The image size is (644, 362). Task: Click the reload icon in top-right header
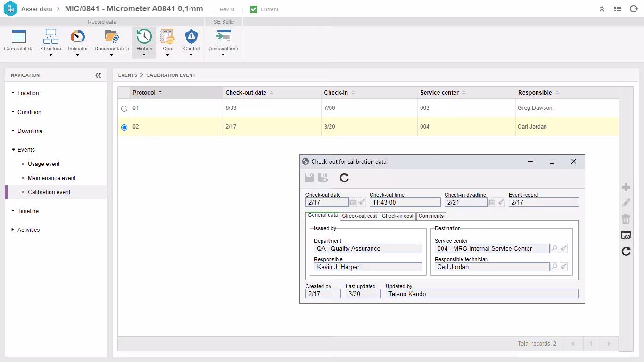[634, 9]
